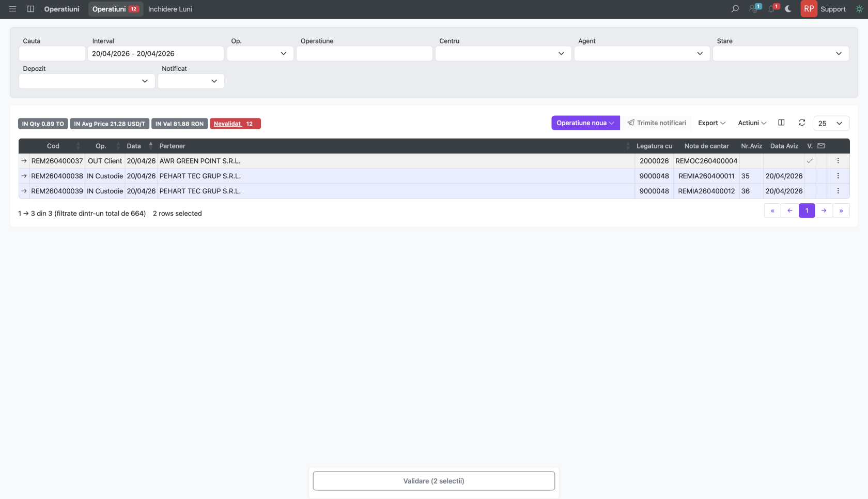Click validated checkmark for REM260400037
Screen dimensions: 868x499
(810, 161)
